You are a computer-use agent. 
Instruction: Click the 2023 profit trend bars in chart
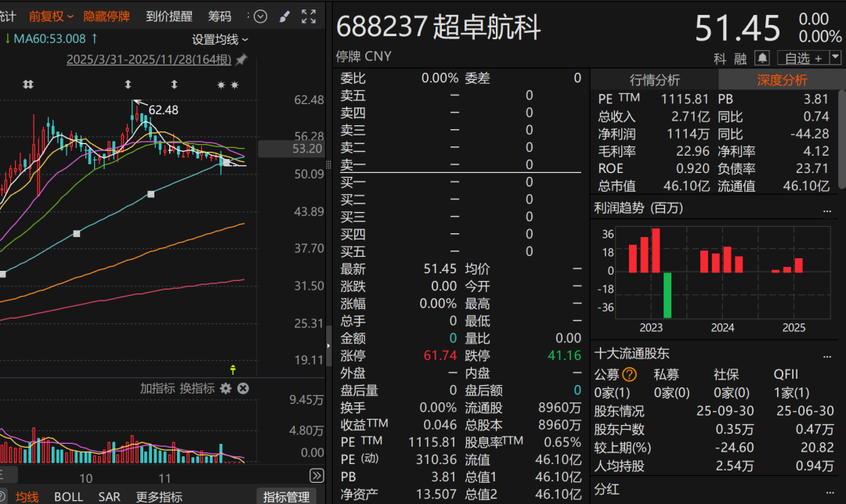[650, 273]
